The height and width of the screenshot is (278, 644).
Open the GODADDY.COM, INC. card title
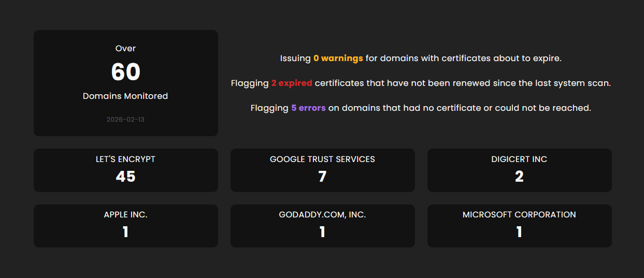coord(322,215)
